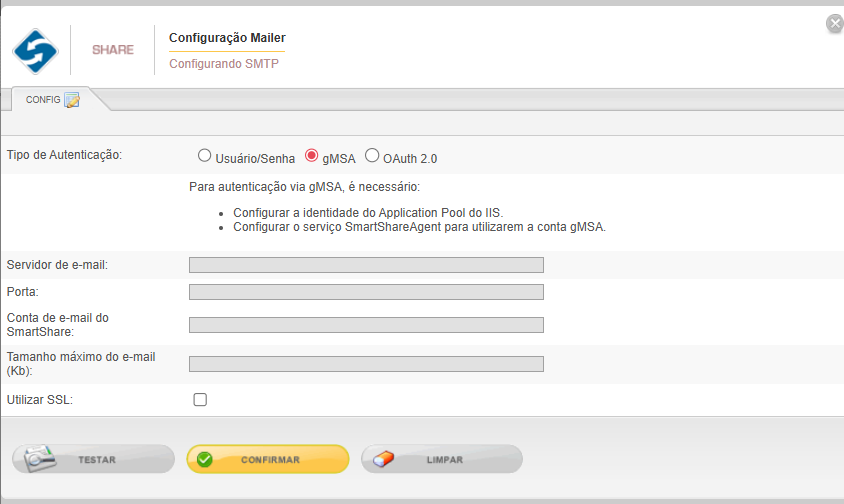Focus the Conta de e-mail do SmartShare field
Image resolution: width=844 pixels, height=504 pixels.
pos(366,325)
